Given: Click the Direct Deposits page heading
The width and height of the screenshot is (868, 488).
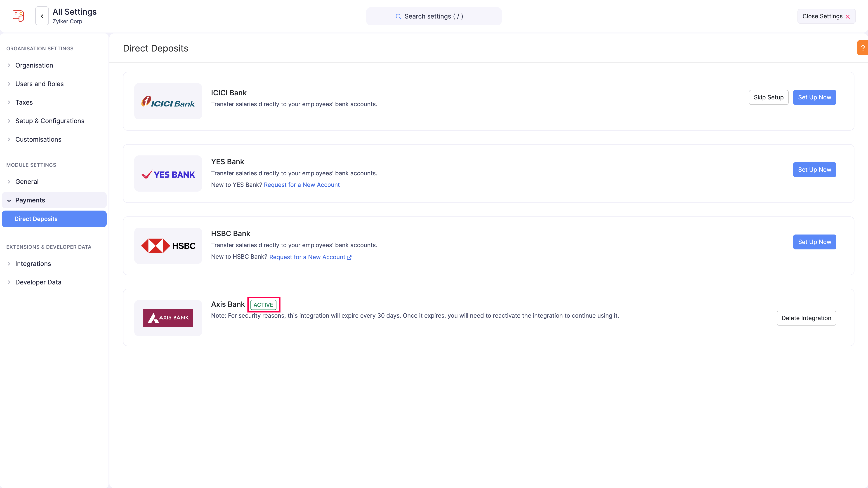Looking at the screenshot, I should coord(156,48).
